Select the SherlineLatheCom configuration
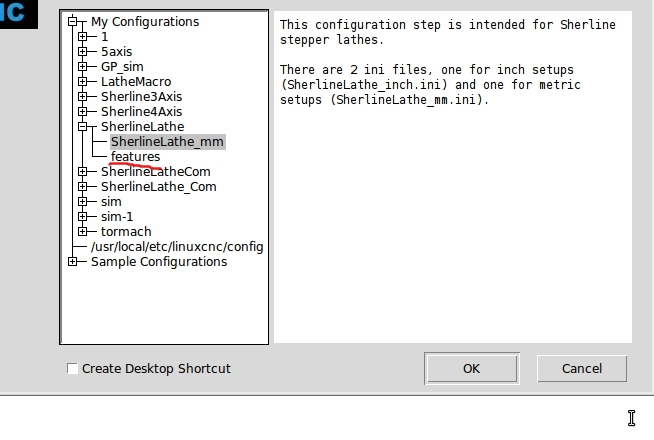This screenshot has width=654, height=440. click(x=155, y=172)
